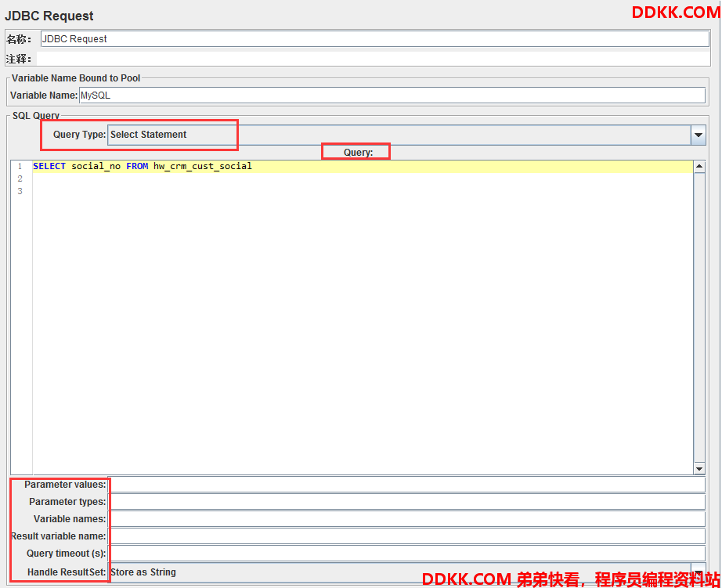
Task: Click the 'Variable Name Bound to Pool' group title
Action: pyautogui.click(x=76, y=78)
